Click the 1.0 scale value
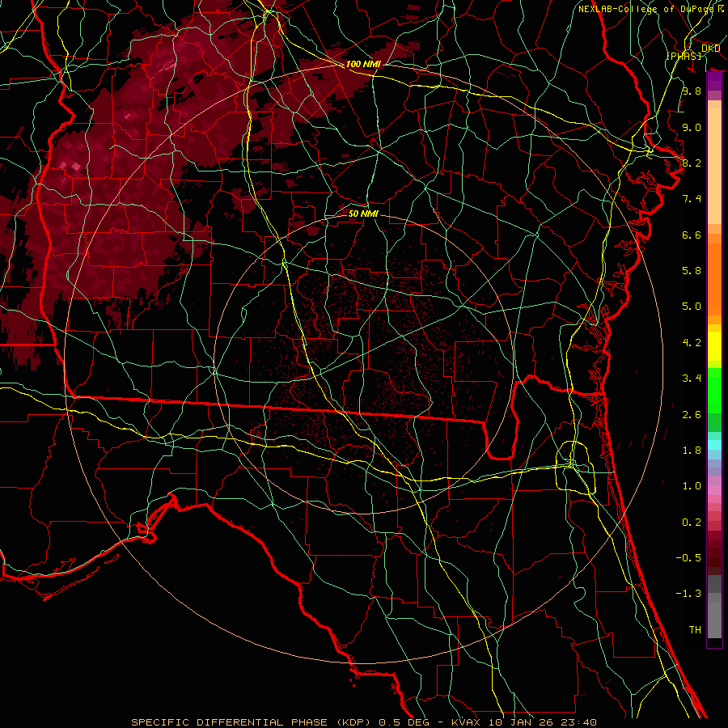Viewport: 728px width, 728px height. [x=692, y=486]
